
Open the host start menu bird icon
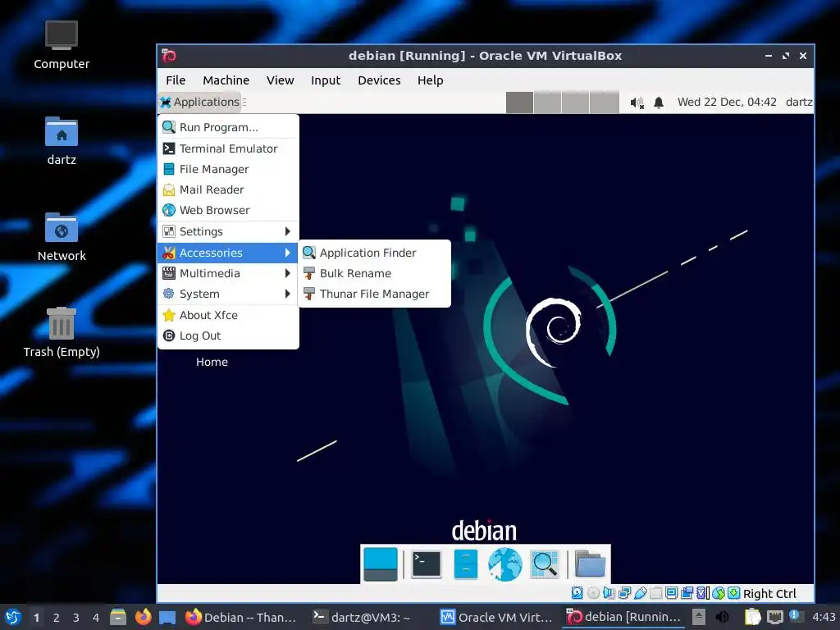13,617
